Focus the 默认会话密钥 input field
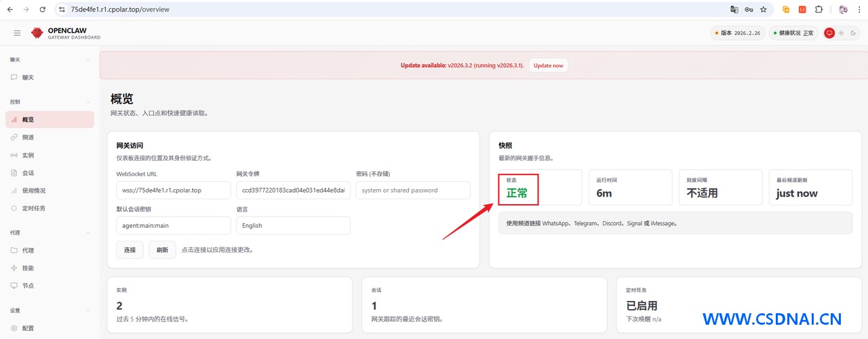The width and height of the screenshot is (868, 339). [x=174, y=225]
